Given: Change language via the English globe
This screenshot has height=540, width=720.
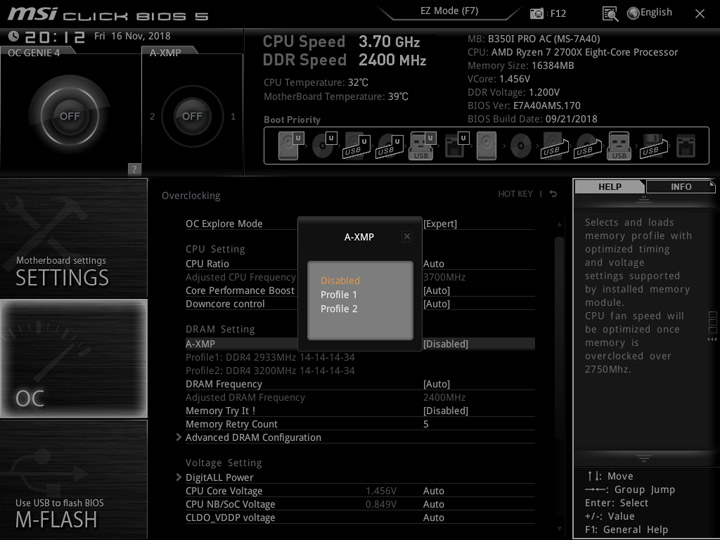Looking at the screenshot, I should (x=649, y=13).
